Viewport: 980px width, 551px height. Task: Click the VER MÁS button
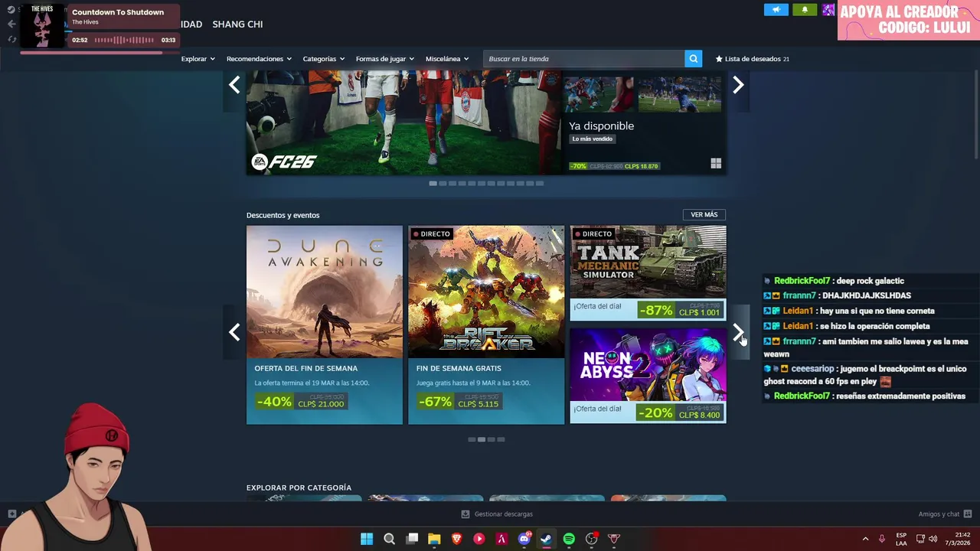[x=704, y=215]
